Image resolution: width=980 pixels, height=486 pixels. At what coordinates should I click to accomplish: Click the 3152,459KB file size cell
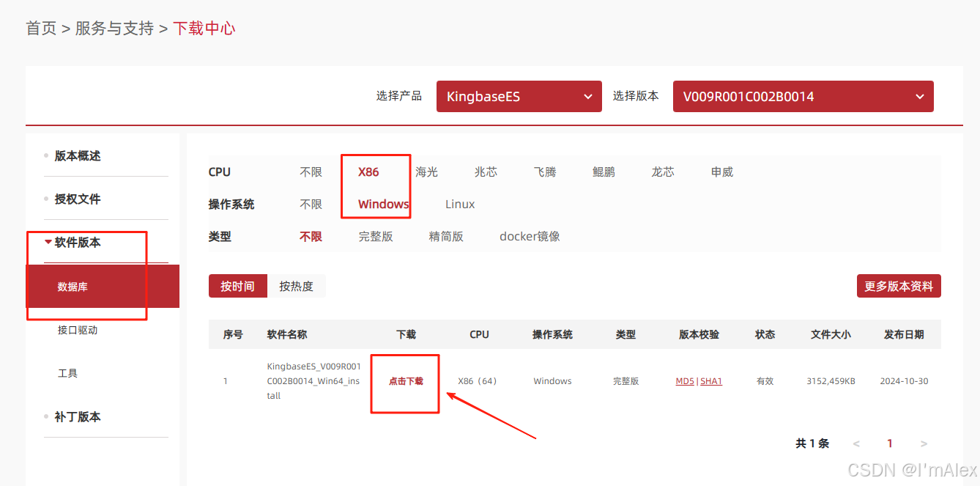831,381
